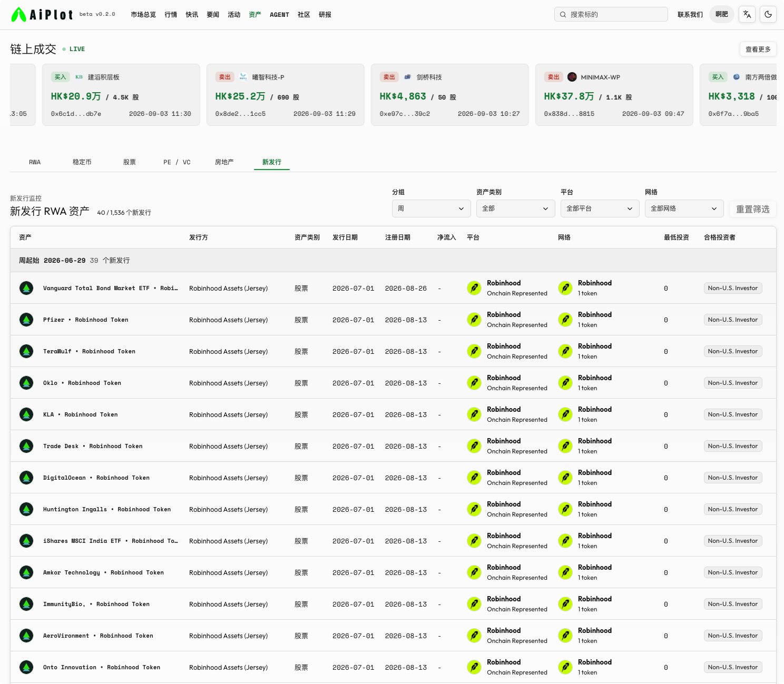Open the Onto Innovation • Robinhood Token row
The height and width of the screenshot is (684, 784).
393,667
